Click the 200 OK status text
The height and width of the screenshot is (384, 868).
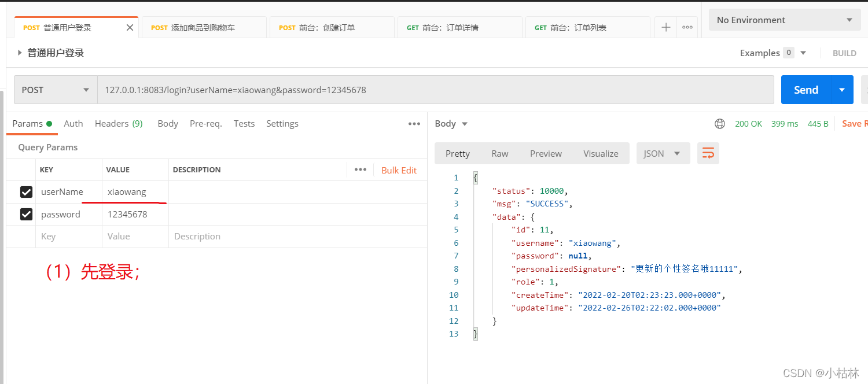[x=748, y=124]
